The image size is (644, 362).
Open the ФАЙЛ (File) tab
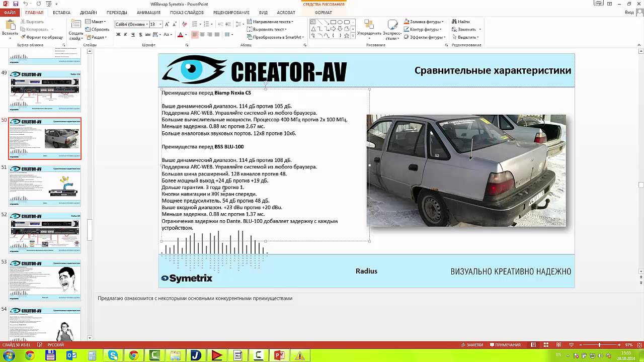click(x=10, y=13)
